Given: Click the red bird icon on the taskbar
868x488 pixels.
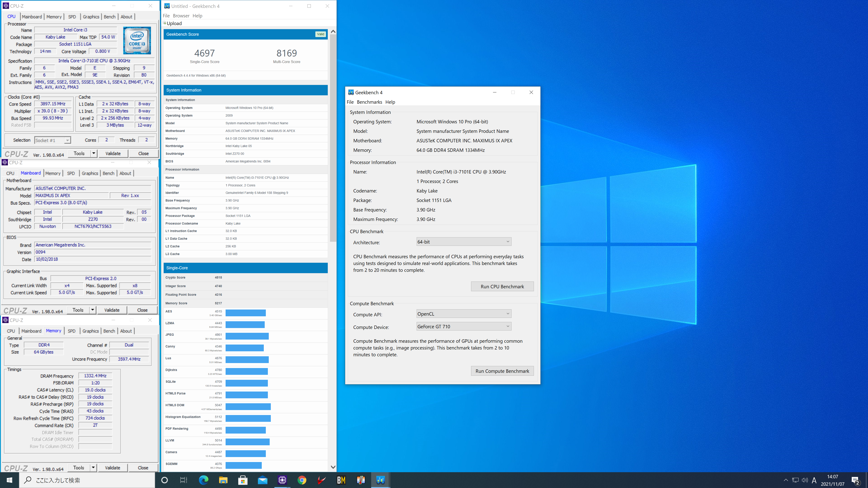Looking at the screenshot, I should tap(321, 480).
